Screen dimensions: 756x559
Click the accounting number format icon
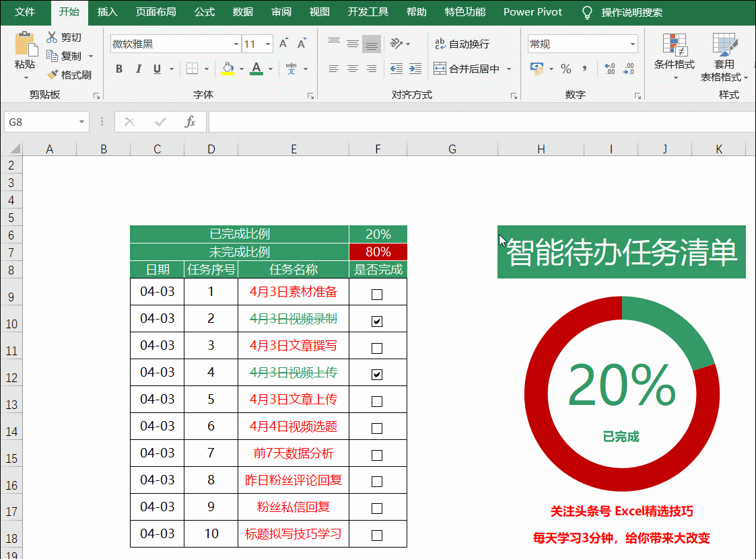pyautogui.click(x=537, y=69)
